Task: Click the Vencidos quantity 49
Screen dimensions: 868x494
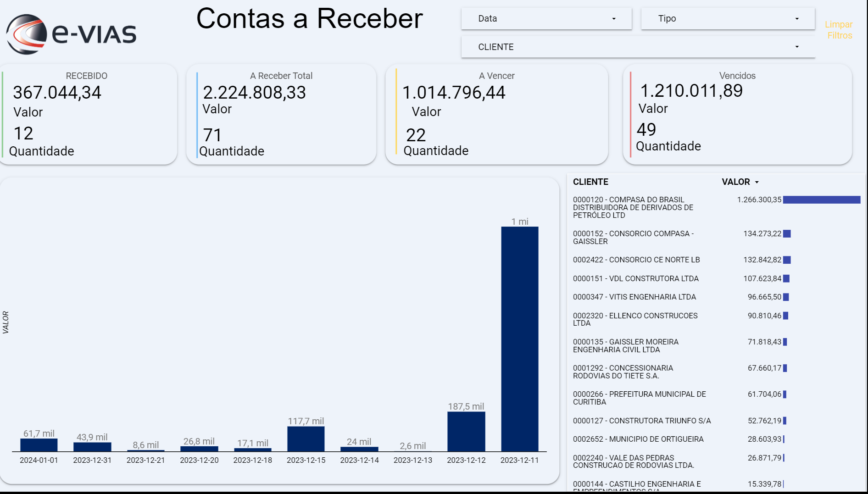Action: point(646,130)
